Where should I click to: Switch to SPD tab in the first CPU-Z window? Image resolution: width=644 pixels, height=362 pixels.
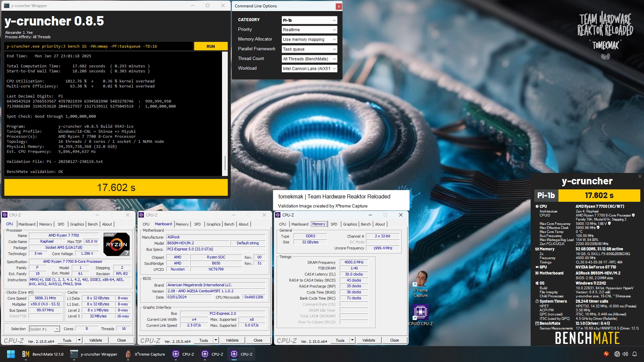tap(61, 224)
